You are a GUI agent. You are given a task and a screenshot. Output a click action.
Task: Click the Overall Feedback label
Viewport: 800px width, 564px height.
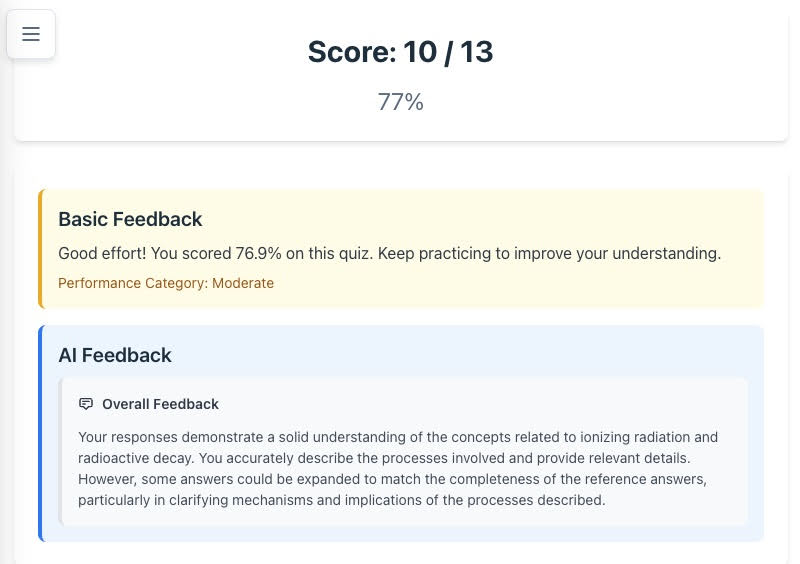(x=160, y=404)
